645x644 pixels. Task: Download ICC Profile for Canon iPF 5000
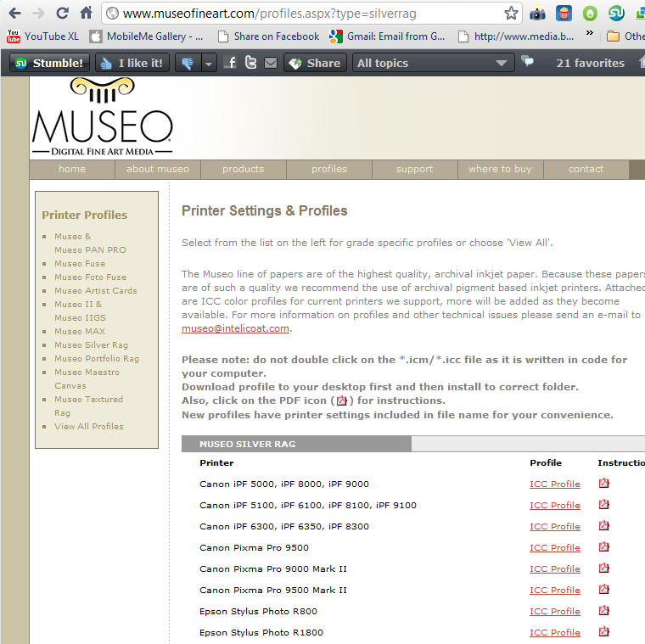click(554, 484)
